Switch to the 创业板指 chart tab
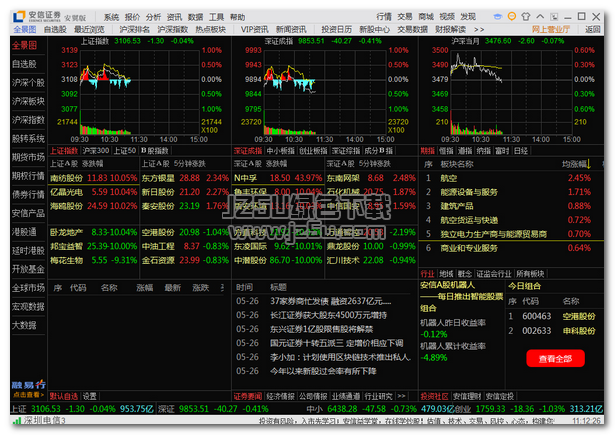Viewport: 615px width, 435px height. [x=313, y=151]
